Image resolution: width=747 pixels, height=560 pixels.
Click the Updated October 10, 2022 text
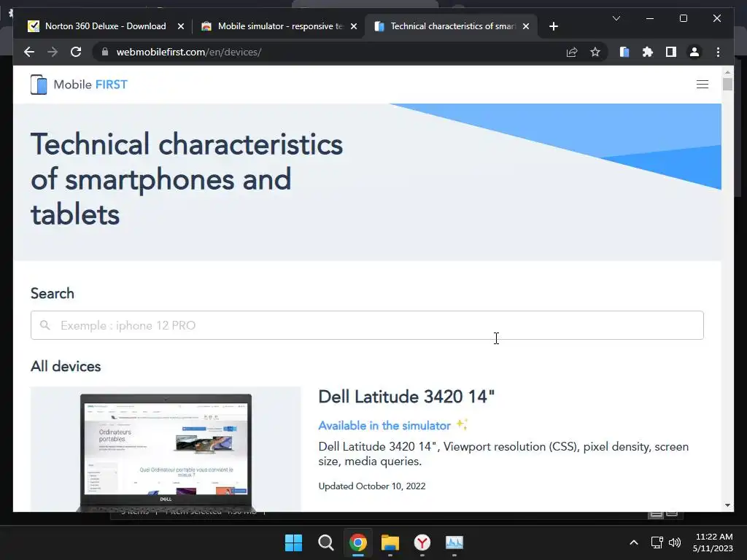(x=371, y=486)
